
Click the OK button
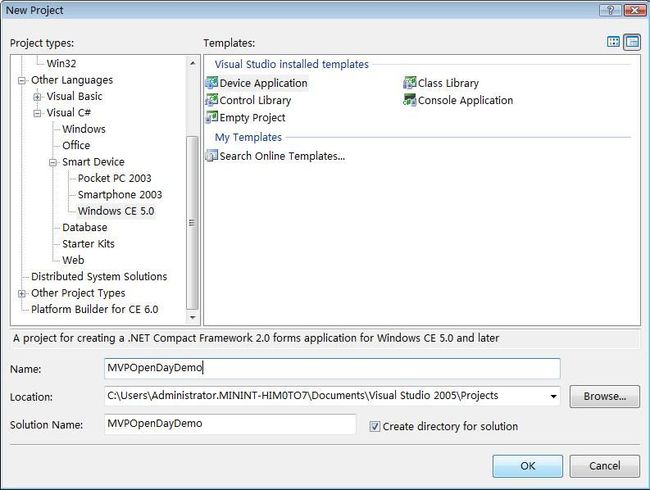click(x=527, y=466)
